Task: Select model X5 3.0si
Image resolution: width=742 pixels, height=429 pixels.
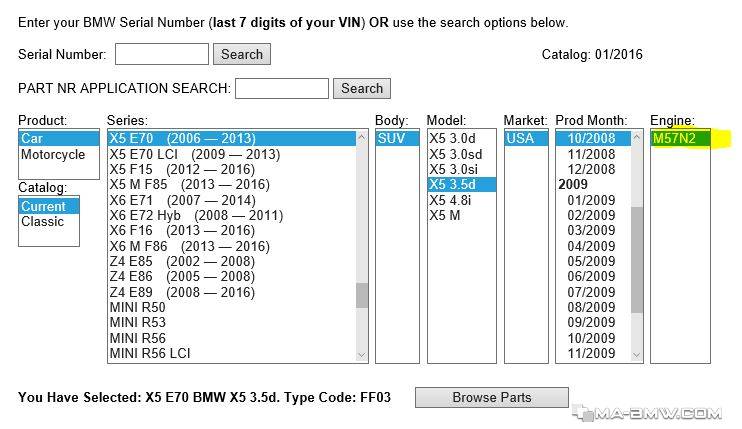Action: pyautogui.click(x=461, y=169)
